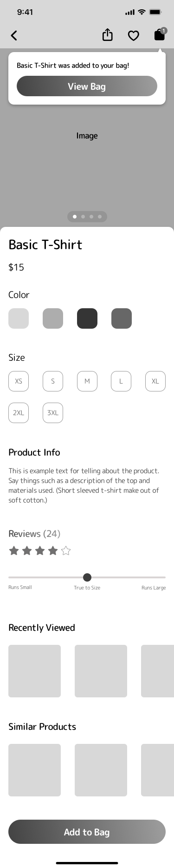Viewport: 174px width, 868px height.
Task: Select size M
Action: [87, 381]
